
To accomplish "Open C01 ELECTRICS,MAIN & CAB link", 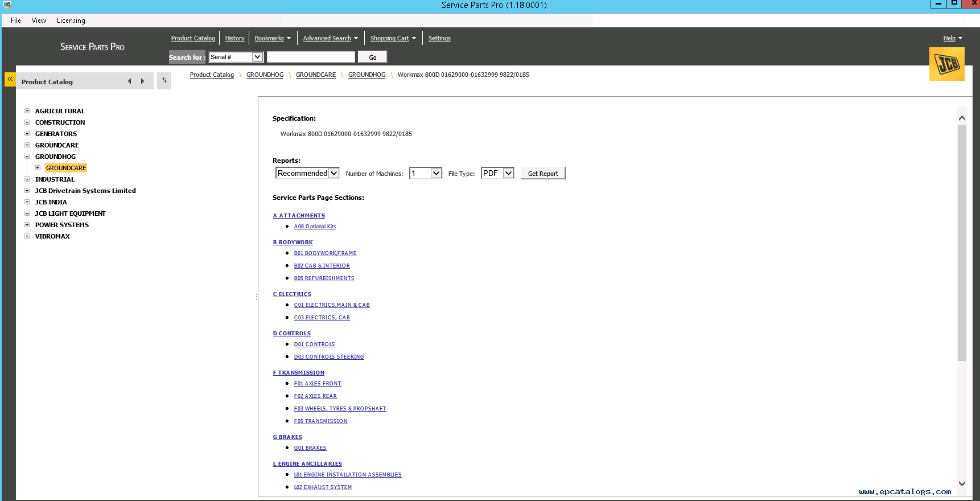I will [332, 305].
